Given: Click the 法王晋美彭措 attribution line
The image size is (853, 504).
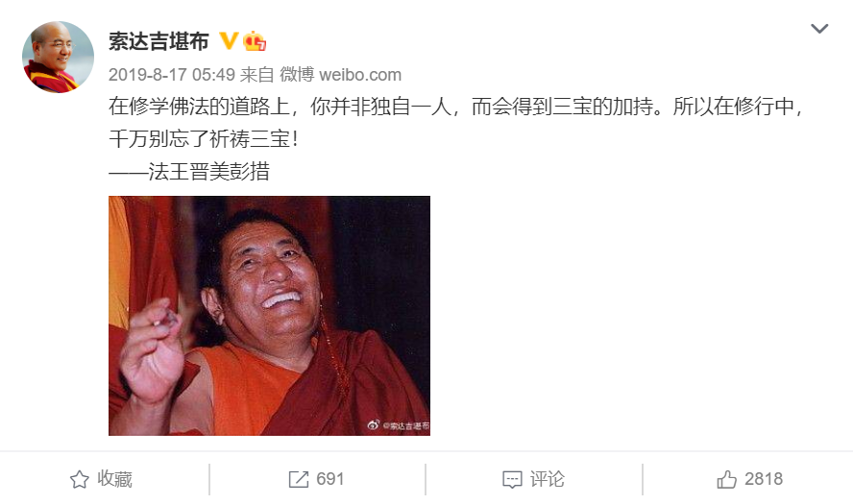Looking at the screenshot, I should [x=189, y=172].
